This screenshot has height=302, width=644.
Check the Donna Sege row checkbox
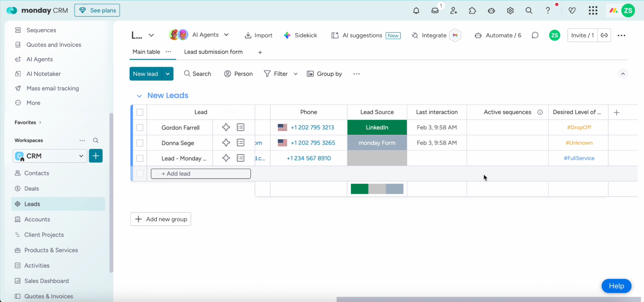tap(140, 143)
